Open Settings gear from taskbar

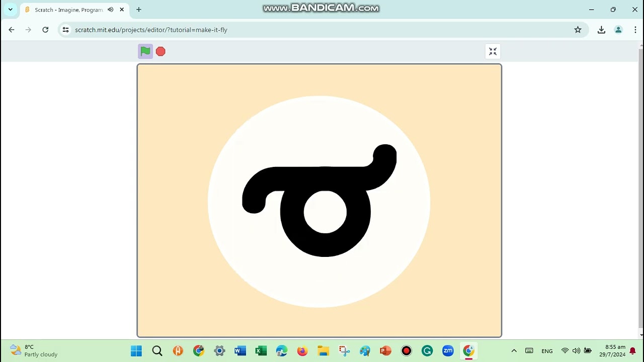click(219, 351)
